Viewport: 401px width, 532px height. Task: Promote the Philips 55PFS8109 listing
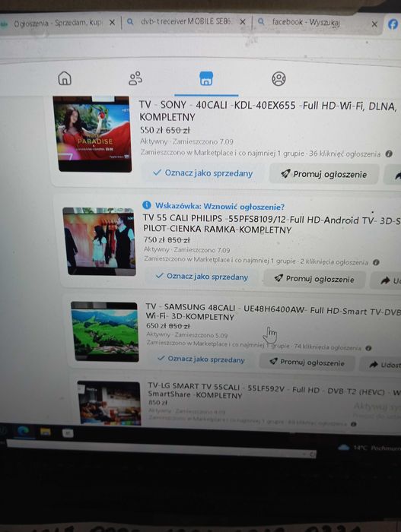[314, 279]
